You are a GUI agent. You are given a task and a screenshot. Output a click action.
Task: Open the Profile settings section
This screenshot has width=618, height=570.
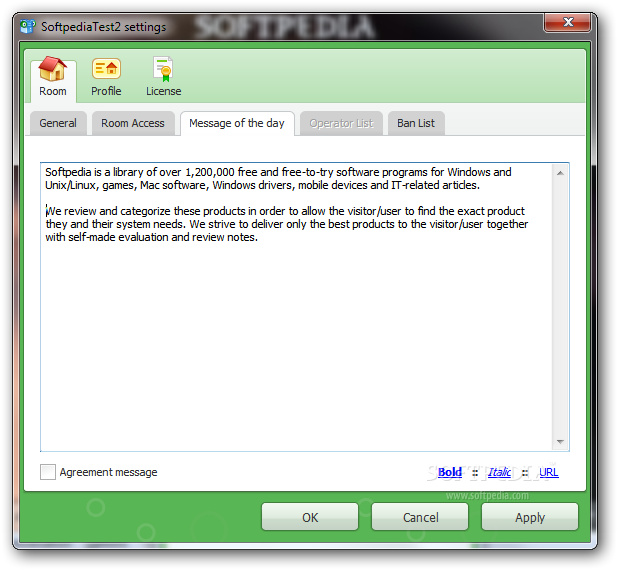106,78
